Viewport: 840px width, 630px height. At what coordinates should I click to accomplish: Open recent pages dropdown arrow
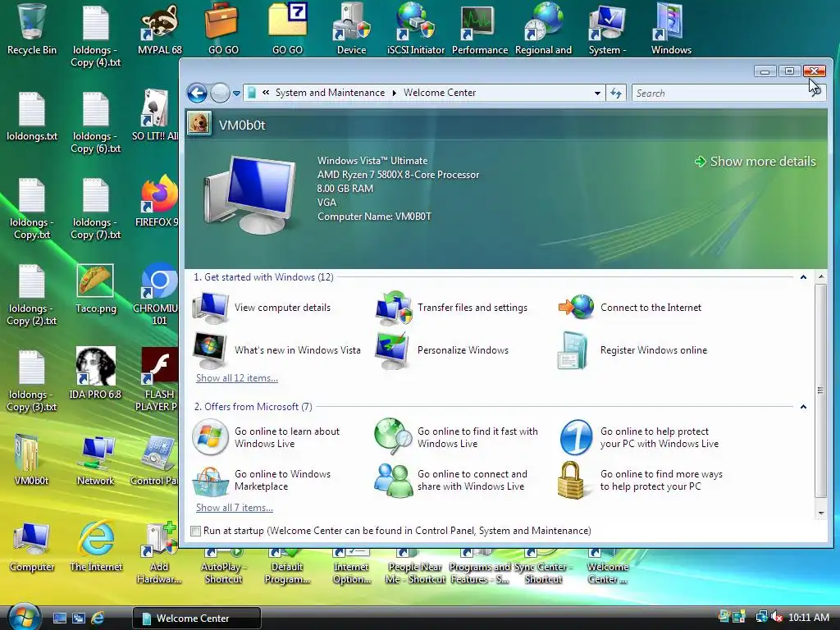(236, 94)
